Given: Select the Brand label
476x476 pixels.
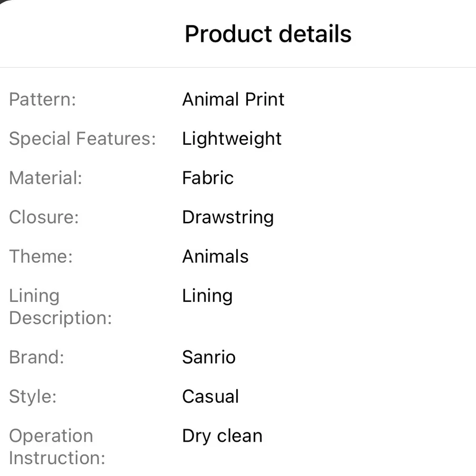Looking at the screenshot, I should click(x=37, y=357).
